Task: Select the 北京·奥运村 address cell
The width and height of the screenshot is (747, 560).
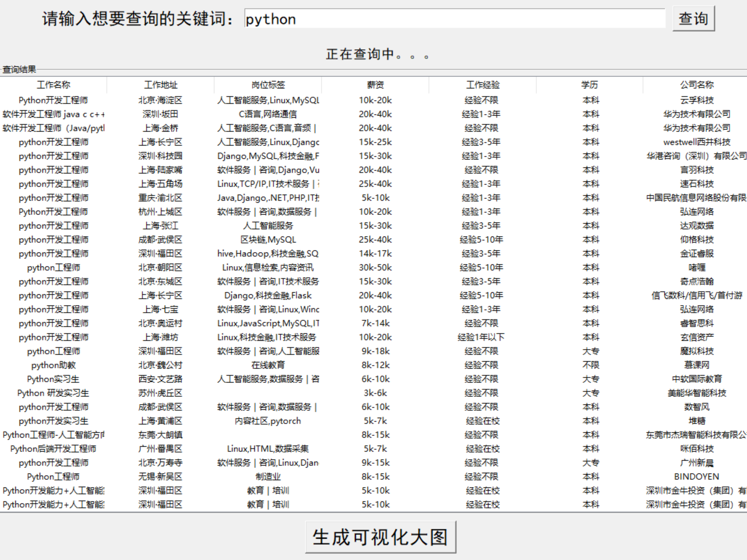Action: tap(160, 323)
